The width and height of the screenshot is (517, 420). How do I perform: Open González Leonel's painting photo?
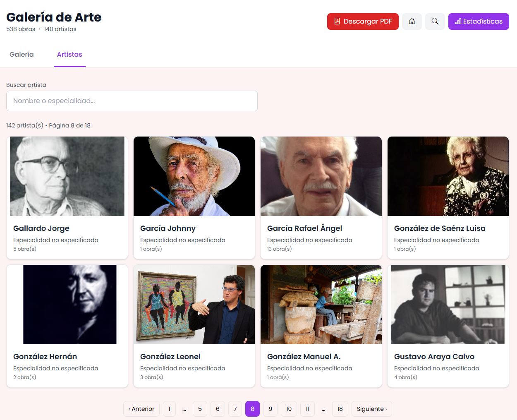194,305
